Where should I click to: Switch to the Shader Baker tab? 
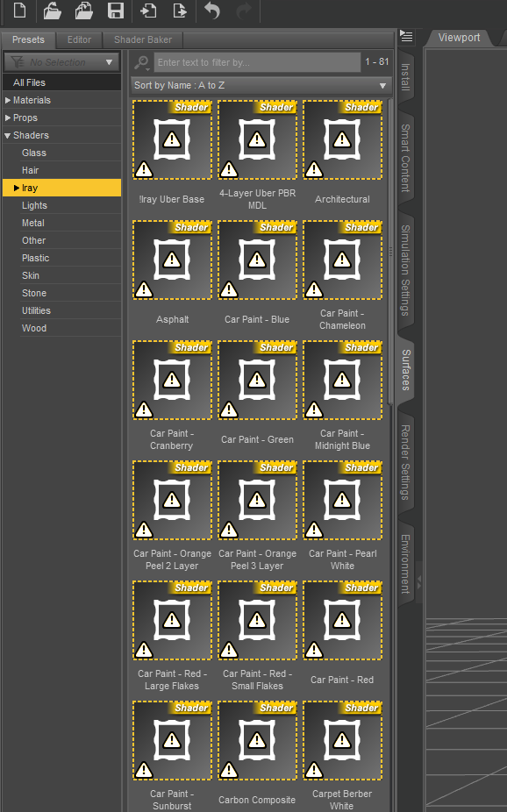click(x=143, y=39)
